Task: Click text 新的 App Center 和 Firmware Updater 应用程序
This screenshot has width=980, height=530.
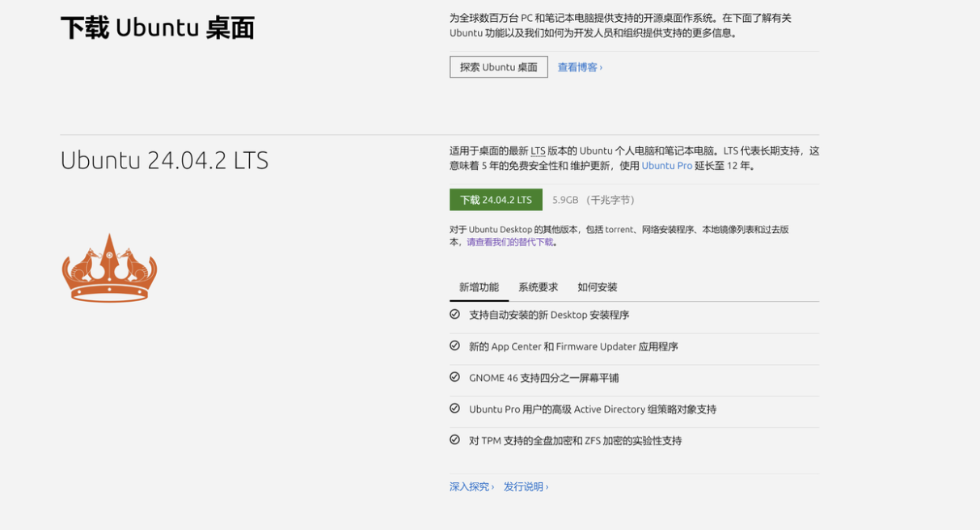Action: coord(573,346)
